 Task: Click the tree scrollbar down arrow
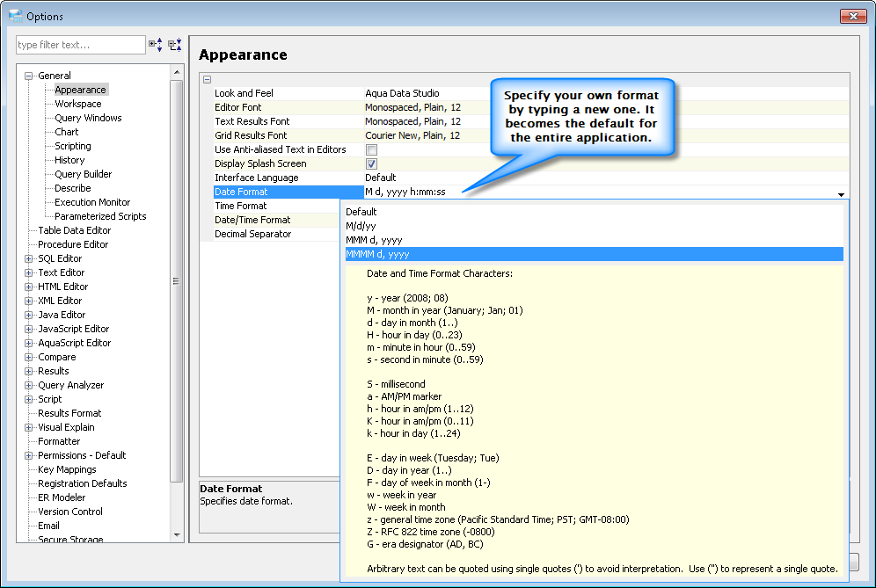[177, 535]
